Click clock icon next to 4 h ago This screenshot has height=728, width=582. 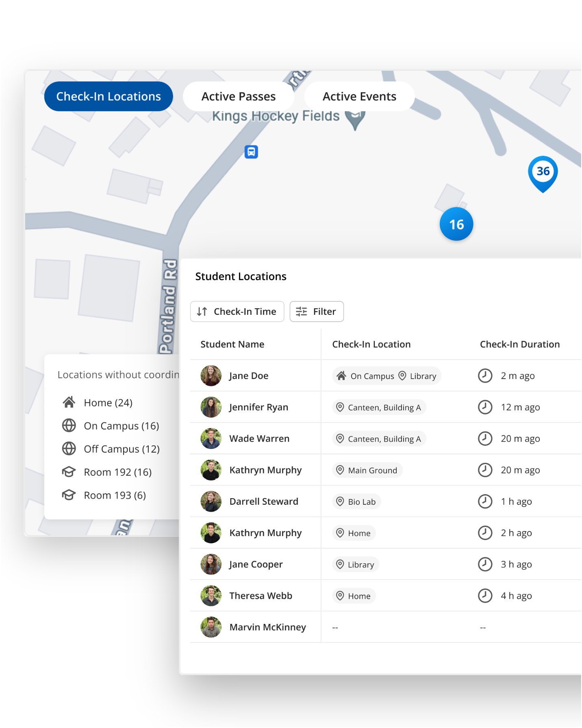tap(485, 596)
